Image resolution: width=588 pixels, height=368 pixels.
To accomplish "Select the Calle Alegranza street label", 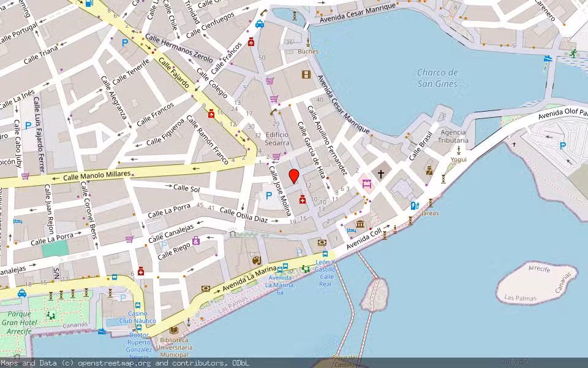I will pos(114,98).
